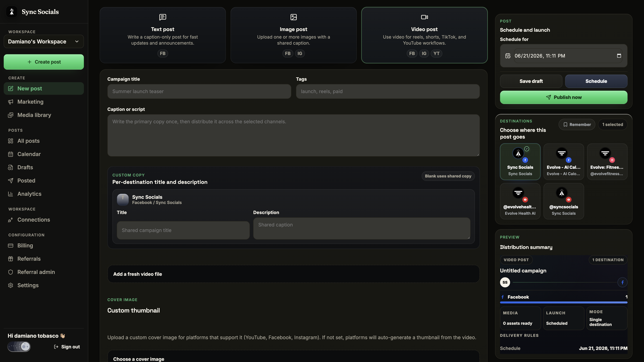Click the Video post camera icon

pos(424,17)
